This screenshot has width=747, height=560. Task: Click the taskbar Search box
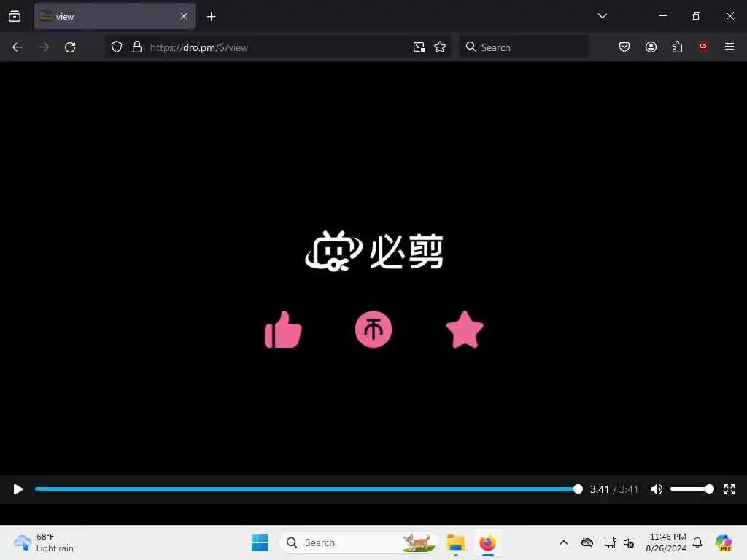coord(358,542)
